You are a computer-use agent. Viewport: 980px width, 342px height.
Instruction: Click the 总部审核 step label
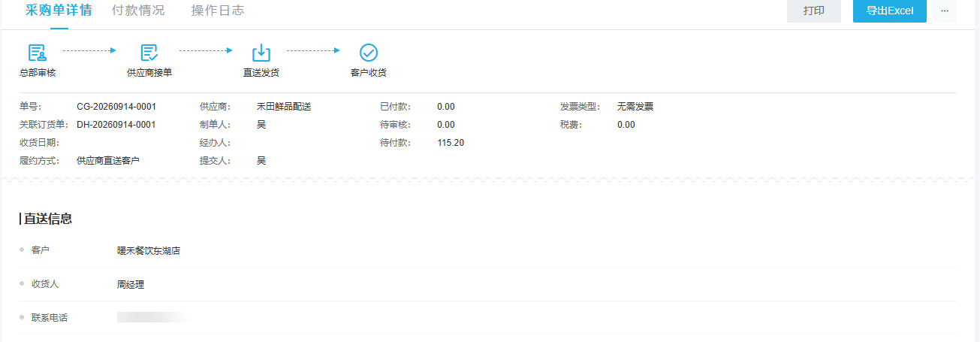pos(38,73)
